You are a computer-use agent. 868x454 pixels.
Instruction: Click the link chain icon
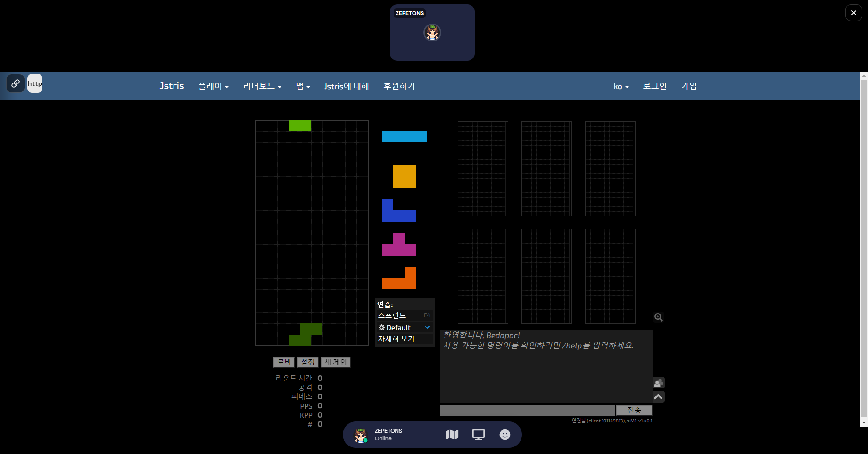pos(16,83)
